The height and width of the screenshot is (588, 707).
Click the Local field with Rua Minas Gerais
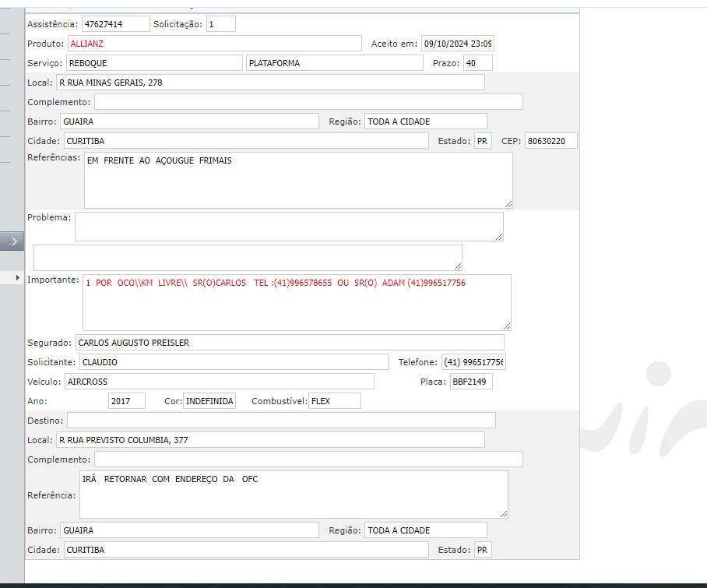tap(270, 83)
